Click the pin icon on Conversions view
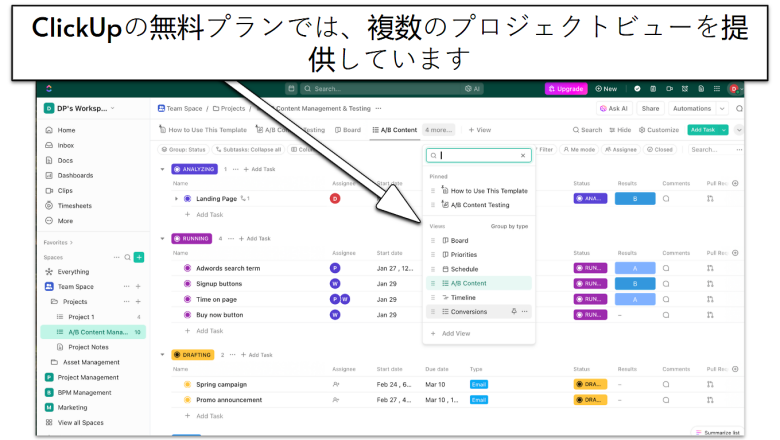Viewport: 780px width, 440px height. (x=514, y=311)
